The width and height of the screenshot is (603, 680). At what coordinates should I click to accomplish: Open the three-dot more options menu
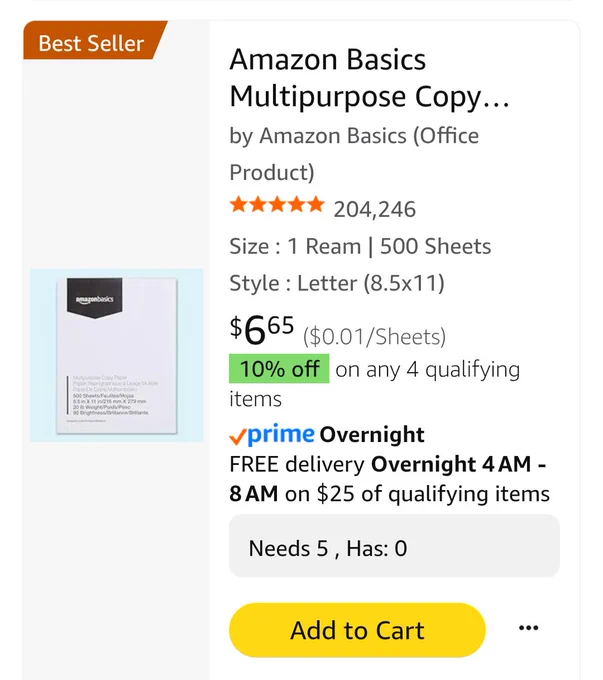click(x=529, y=629)
